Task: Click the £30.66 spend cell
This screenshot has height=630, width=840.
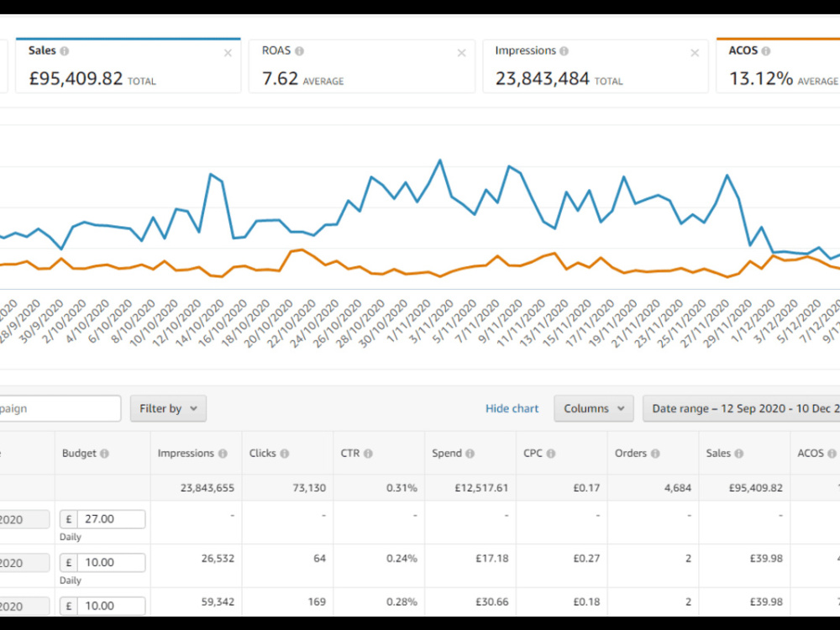Action: (491, 601)
